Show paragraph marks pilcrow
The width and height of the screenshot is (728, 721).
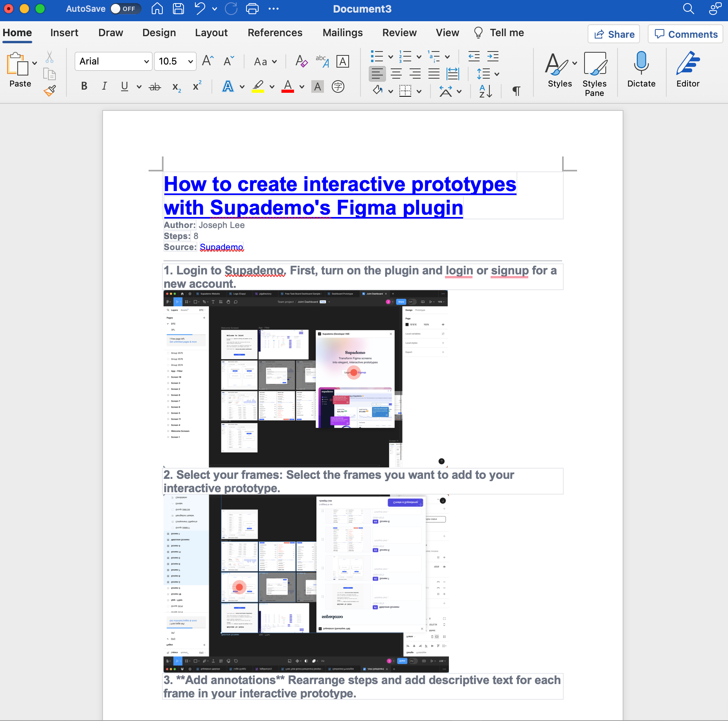517,91
